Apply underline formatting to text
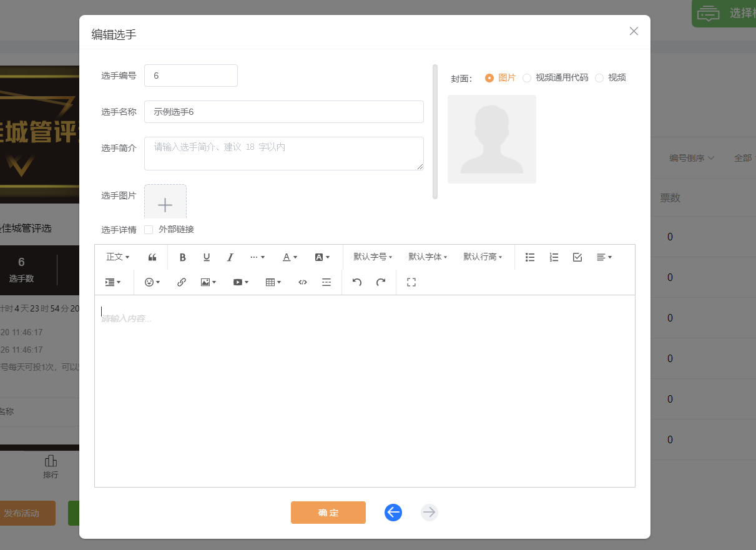This screenshot has height=550, width=756. coord(207,257)
